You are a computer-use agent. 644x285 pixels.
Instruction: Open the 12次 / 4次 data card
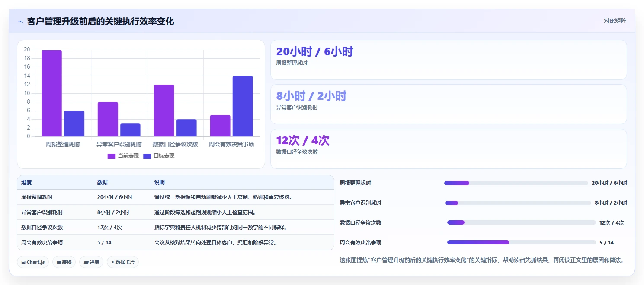tap(449, 149)
